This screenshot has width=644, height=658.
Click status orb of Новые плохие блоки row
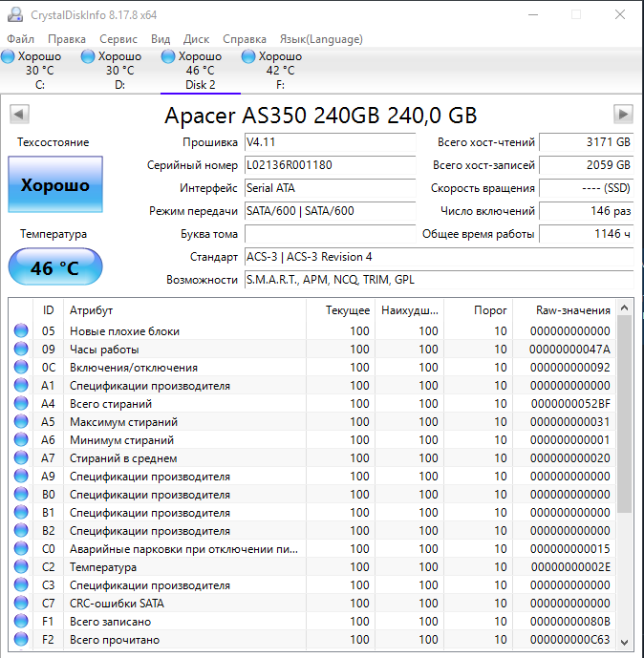click(x=21, y=330)
